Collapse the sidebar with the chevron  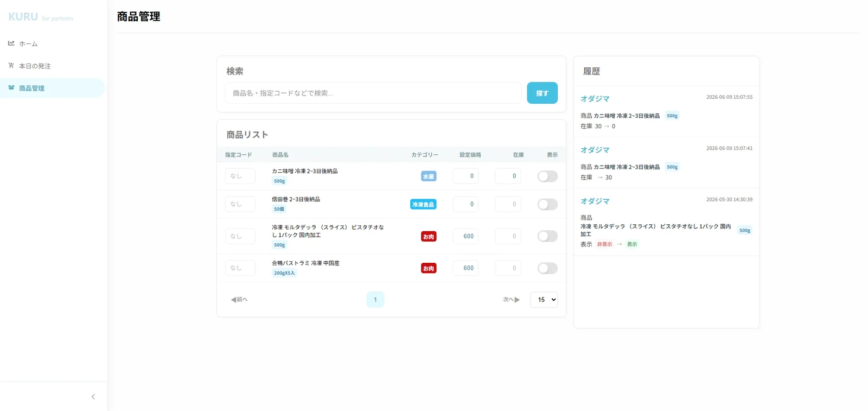point(93,397)
